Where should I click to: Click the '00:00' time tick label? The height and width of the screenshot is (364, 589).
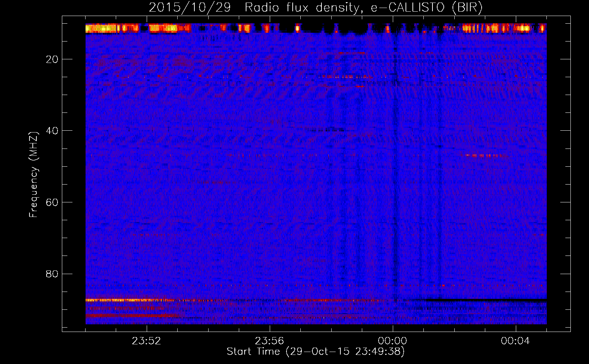[x=392, y=341]
